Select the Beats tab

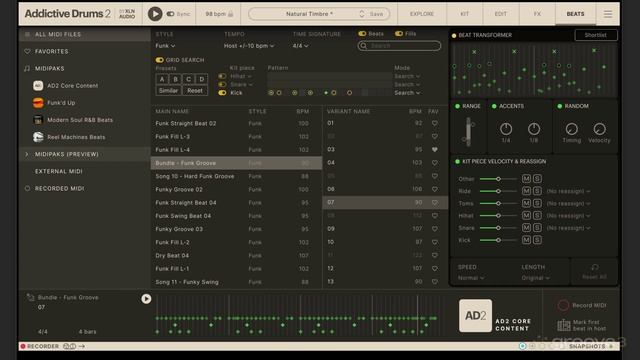click(x=575, y=14)
